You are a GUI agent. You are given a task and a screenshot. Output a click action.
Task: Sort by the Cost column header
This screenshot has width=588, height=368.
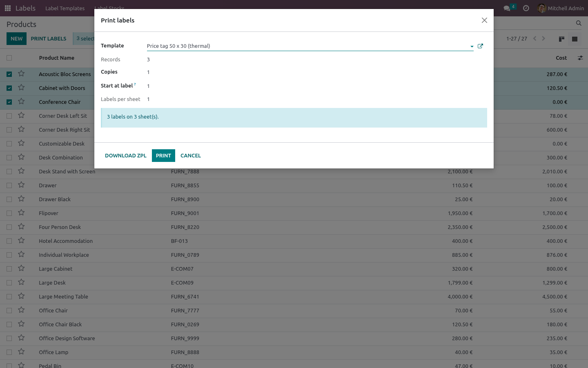pos(561,58)
